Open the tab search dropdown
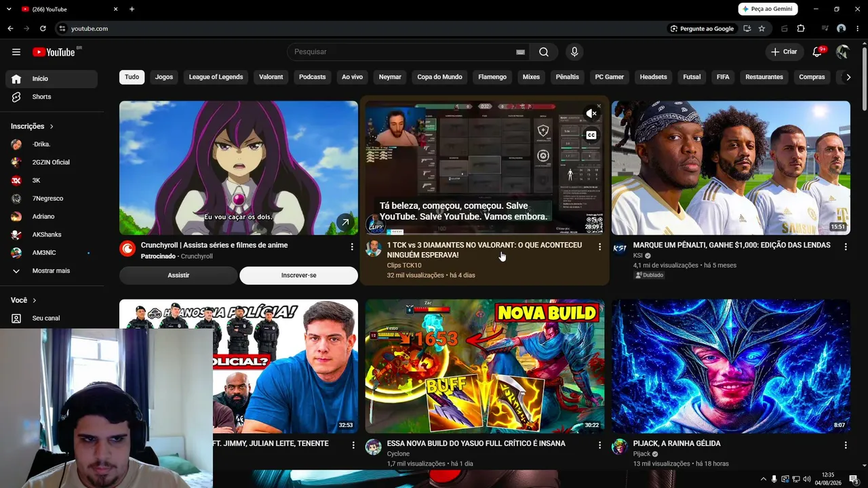868x488 pixels. (x=9, y=9)
